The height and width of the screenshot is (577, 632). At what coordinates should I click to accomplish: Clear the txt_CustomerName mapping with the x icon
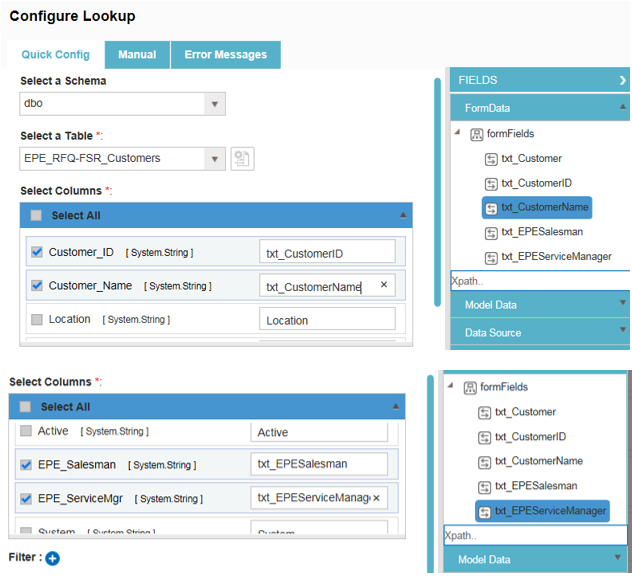coord(384,286)
